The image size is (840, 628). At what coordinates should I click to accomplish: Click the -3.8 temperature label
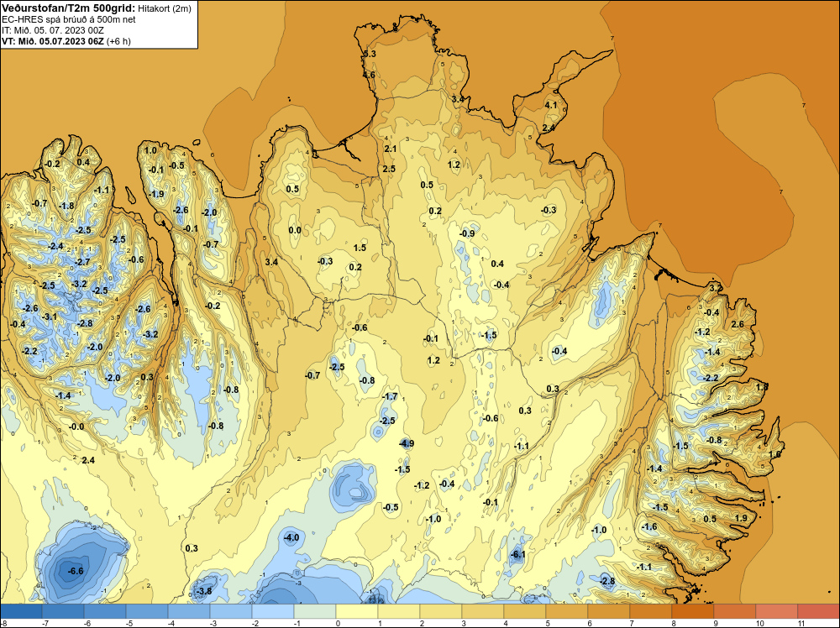[204, 591]
